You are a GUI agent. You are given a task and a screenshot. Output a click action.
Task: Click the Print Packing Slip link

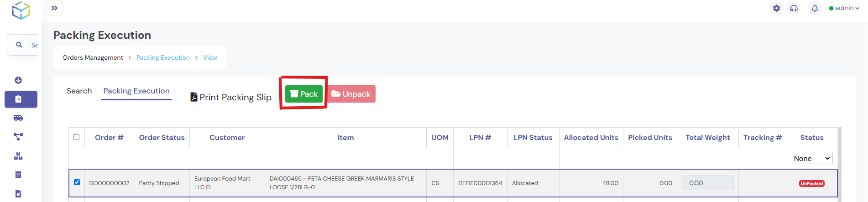click(x=231, y=97)
